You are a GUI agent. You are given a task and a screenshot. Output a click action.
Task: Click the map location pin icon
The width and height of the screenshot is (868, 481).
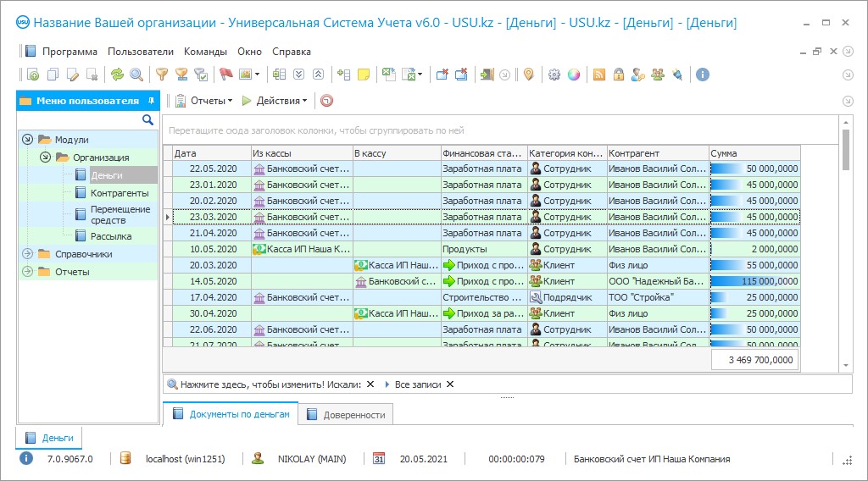(x=529, y=75)
